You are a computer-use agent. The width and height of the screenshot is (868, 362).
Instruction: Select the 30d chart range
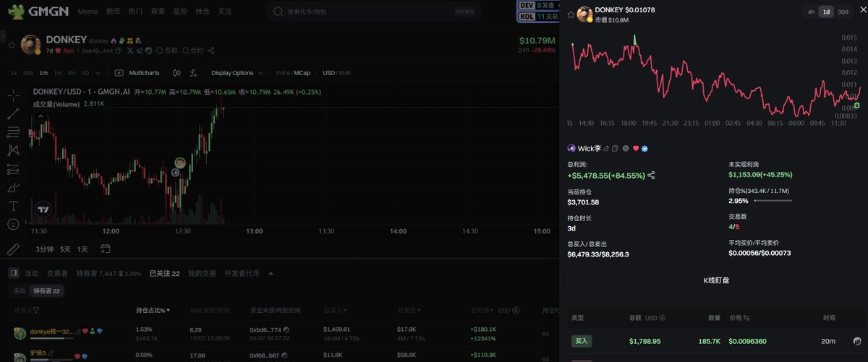point(843,12)
